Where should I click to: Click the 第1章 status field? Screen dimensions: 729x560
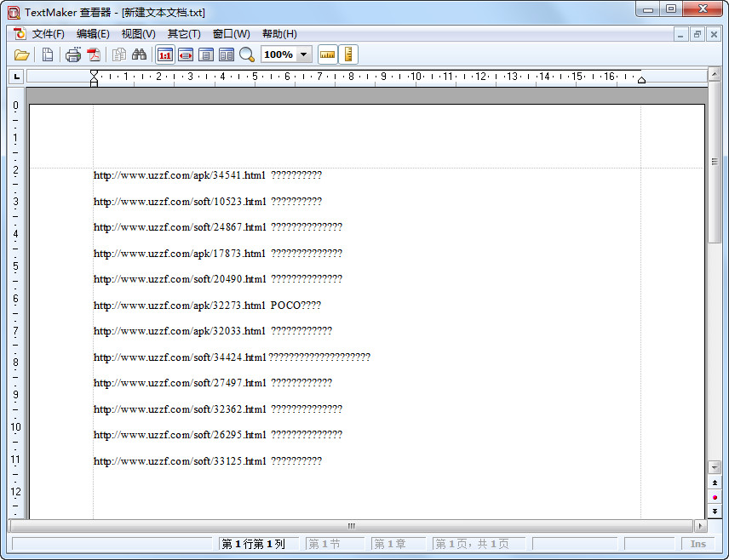(399, 544)
